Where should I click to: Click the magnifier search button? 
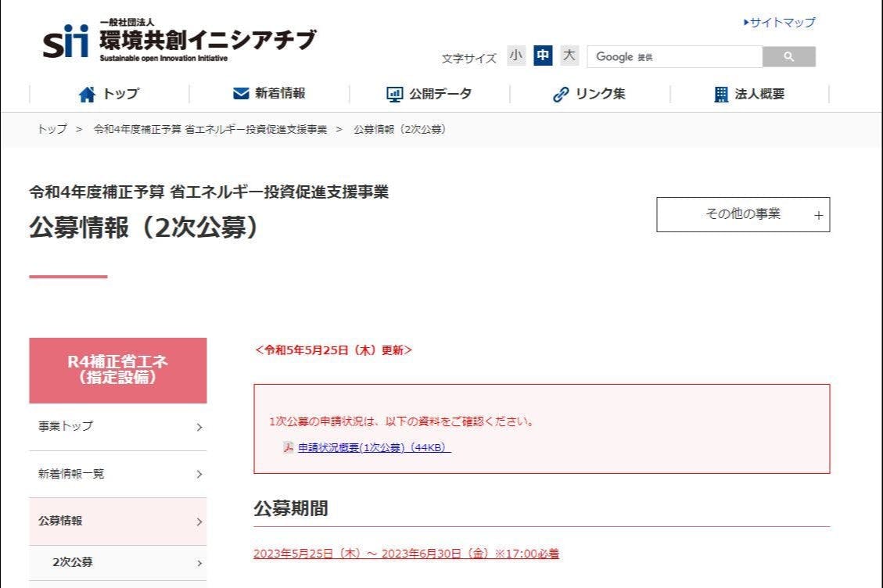pos(788,57)
